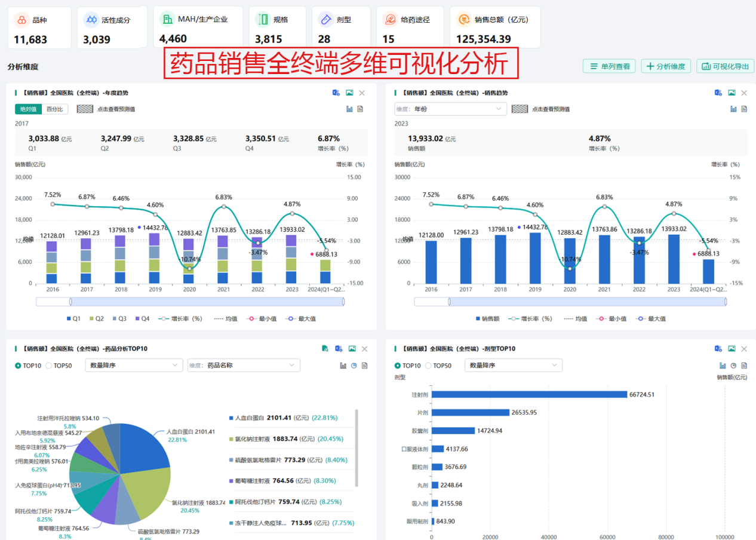Click the 销售总额 currency icon
The image size is (756, 540).
(464, 20)
